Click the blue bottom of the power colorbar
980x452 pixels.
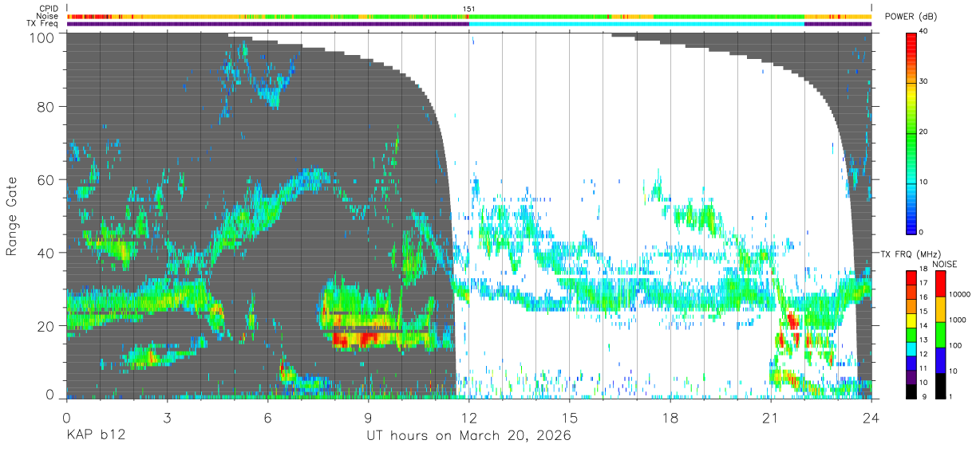(x=912, y=226)
